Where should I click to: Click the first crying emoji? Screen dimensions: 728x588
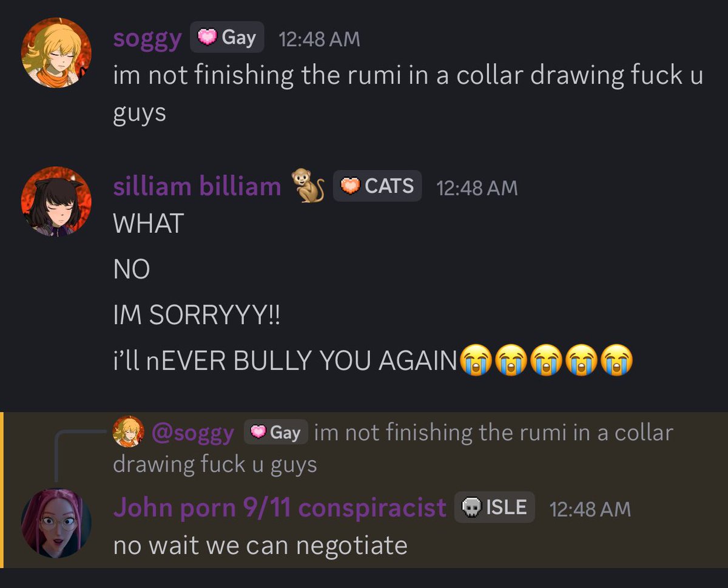click(477, 360)
